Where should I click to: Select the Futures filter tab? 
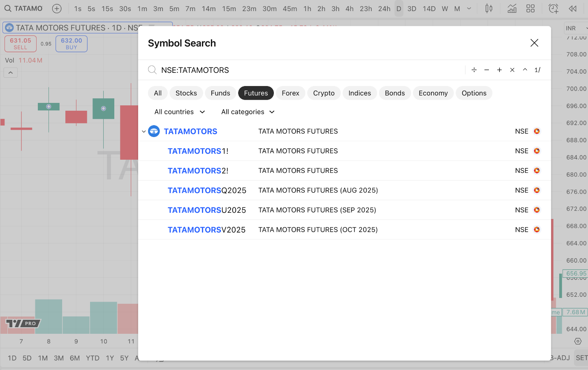click(256, 93)
